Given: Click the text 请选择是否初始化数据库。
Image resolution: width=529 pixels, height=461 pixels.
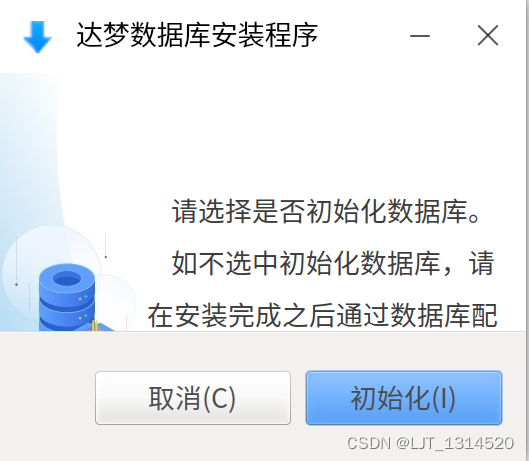Looking at the screenshot, I should [326, 212].
